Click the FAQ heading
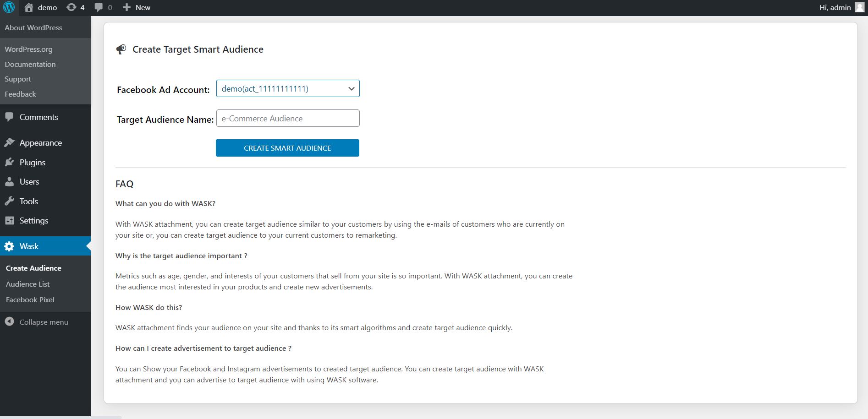 (125, 184)
